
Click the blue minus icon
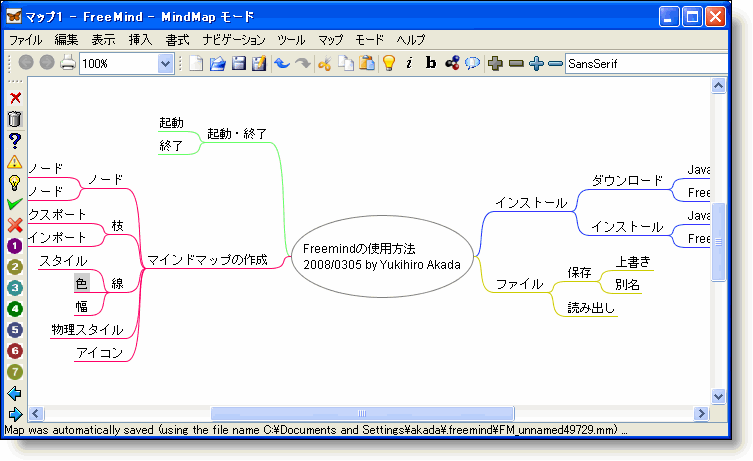555,63
